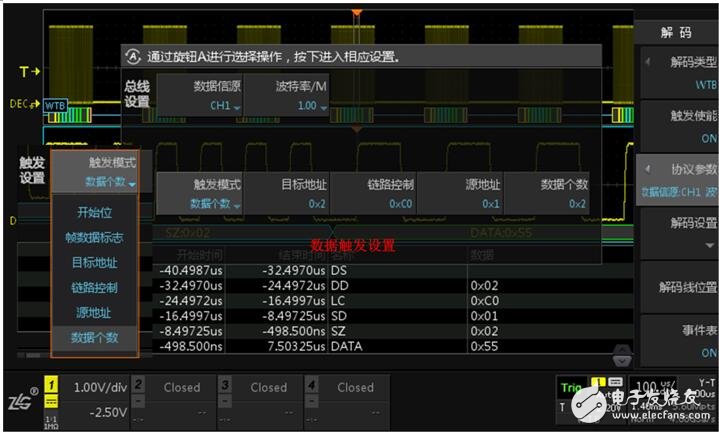This screenshot has width=719, height=432.
Task: Click the ZLG logo icon
Action: (x=20, y=395)
